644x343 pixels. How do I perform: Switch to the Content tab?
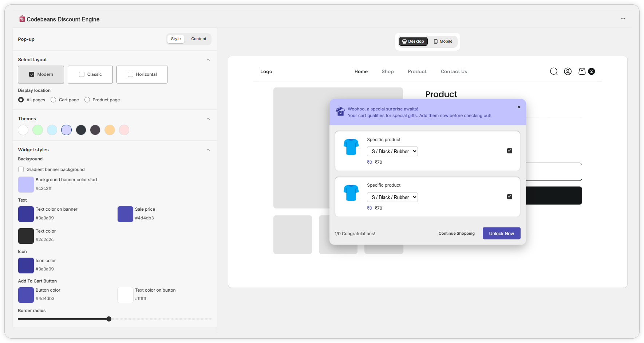tap(198, 39)
